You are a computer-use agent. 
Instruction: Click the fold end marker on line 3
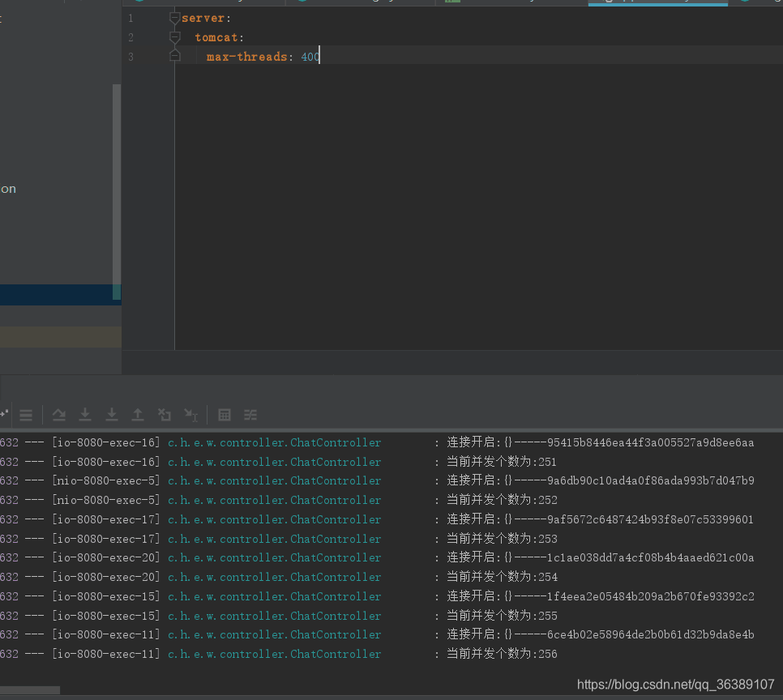175,55
